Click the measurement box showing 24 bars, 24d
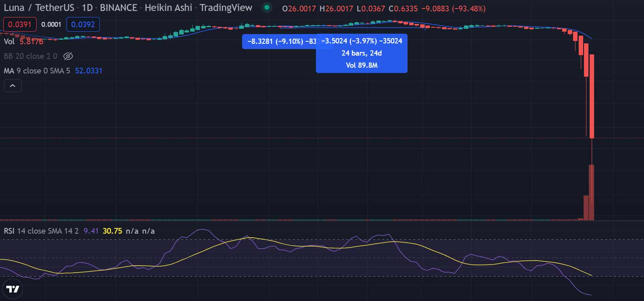The width and height of the screenshot is (644, 301). click(362, 53)
